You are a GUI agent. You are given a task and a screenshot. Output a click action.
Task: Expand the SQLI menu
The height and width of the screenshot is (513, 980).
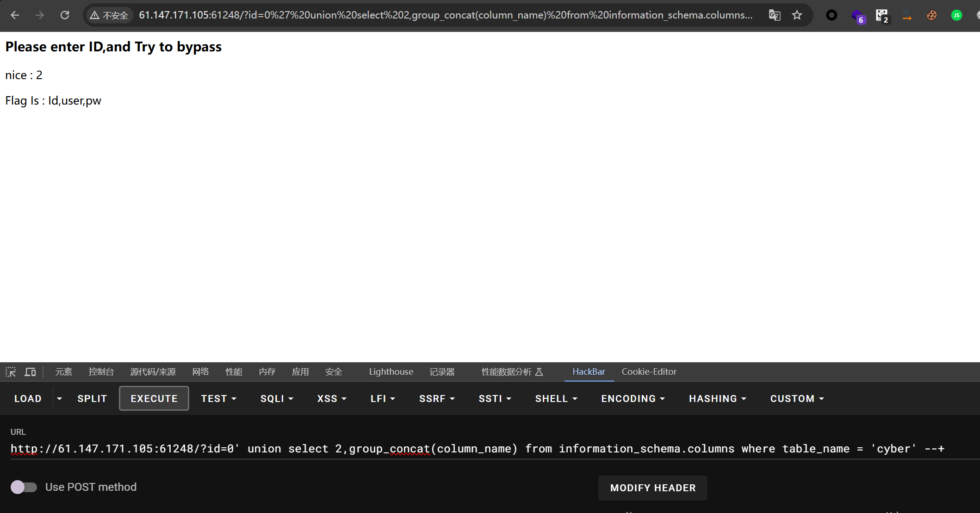click(277, 398)
